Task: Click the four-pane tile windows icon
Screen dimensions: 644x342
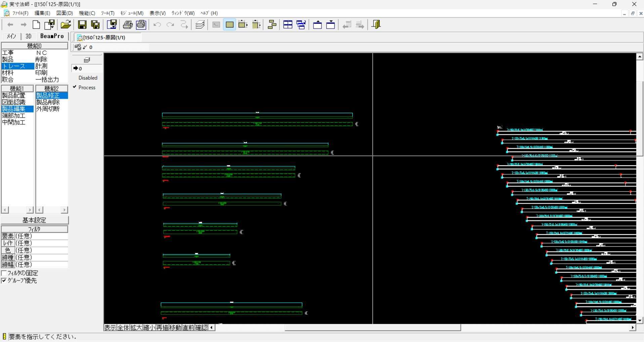Action: pyautogui.click(x=288, y=25)
